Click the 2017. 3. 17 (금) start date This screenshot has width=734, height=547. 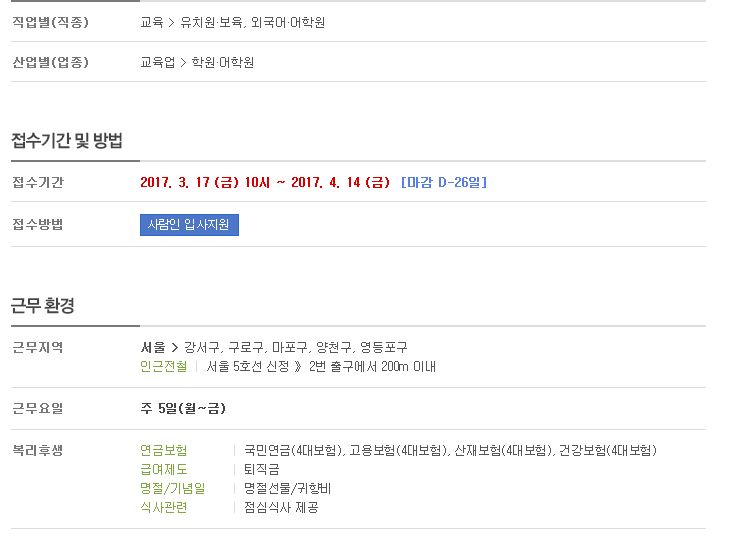[190, 182]
